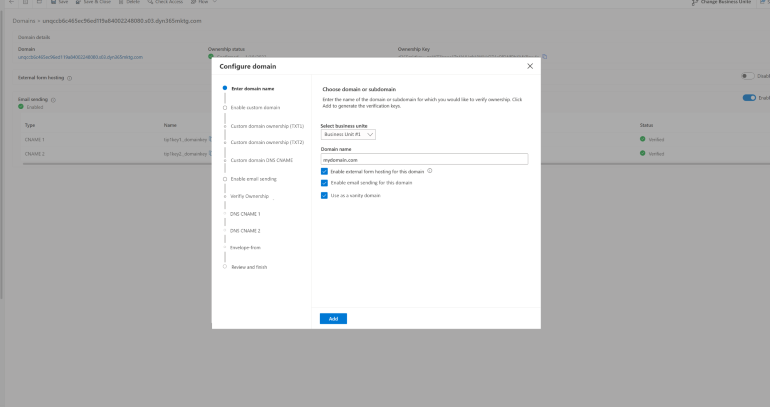Click Delete in the command bar
The image size is (770, 407).
click(129, 2)
